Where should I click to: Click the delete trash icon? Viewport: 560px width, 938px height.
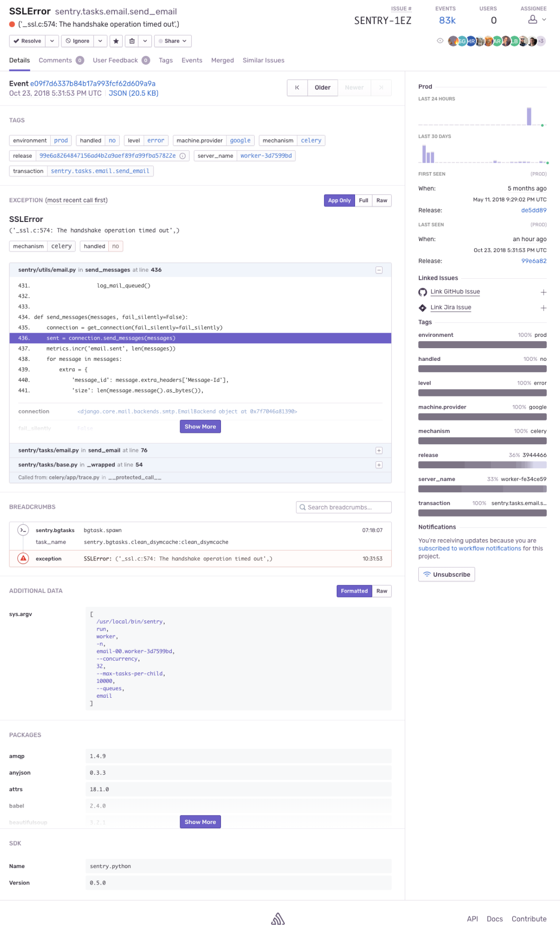[x=132, y=41]
